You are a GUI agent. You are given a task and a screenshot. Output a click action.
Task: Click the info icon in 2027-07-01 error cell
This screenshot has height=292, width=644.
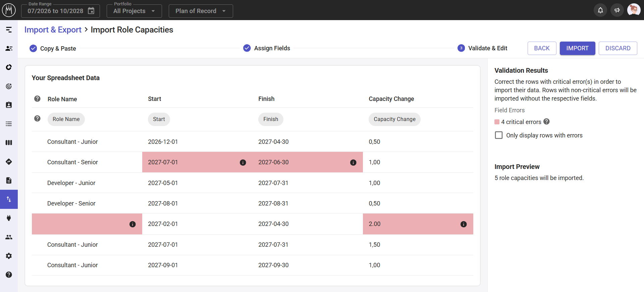[x=243, y=163]
